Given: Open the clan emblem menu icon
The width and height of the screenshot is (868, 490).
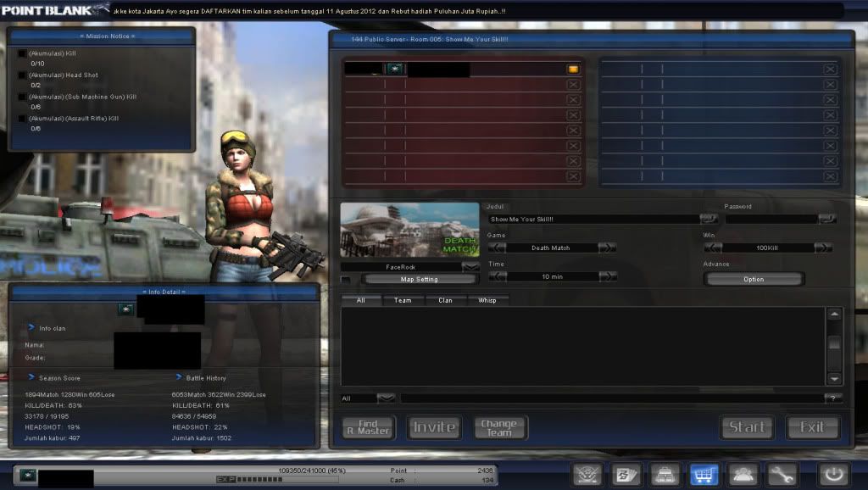Looking at the screenshot, I should 587,475.
